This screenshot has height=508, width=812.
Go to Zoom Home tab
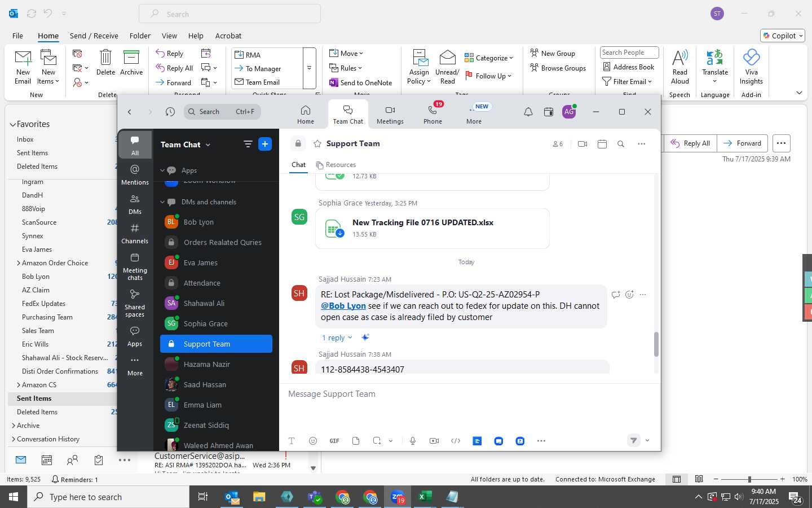[306, 113]
